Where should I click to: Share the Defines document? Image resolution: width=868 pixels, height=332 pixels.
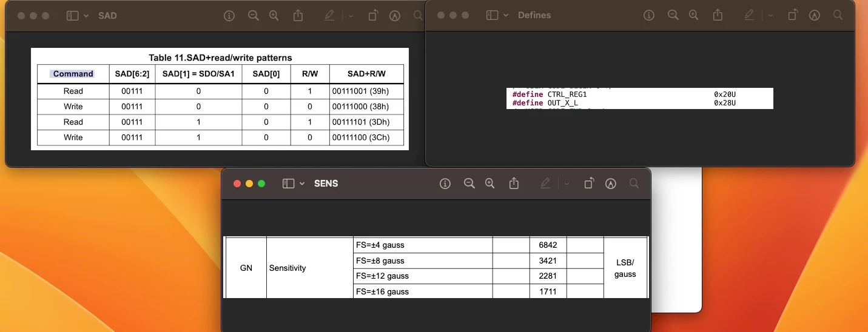pyautogui.click(x=718, y=15)
